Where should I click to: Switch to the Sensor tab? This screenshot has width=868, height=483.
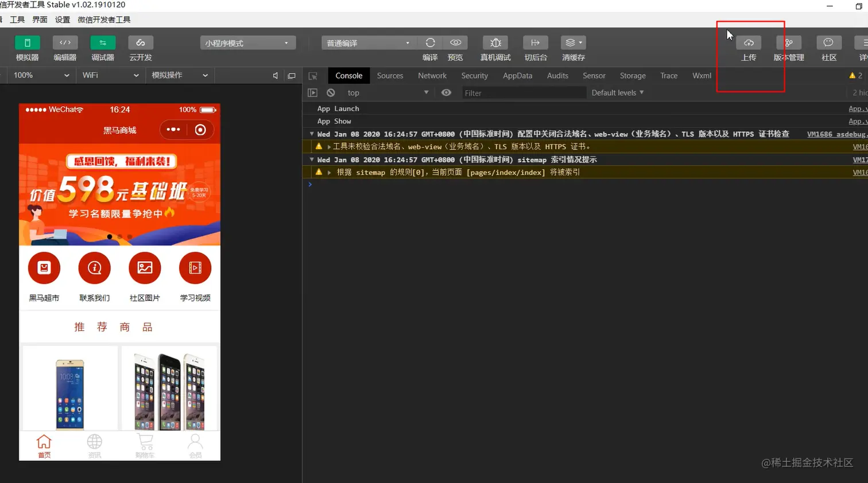[594, 76]
